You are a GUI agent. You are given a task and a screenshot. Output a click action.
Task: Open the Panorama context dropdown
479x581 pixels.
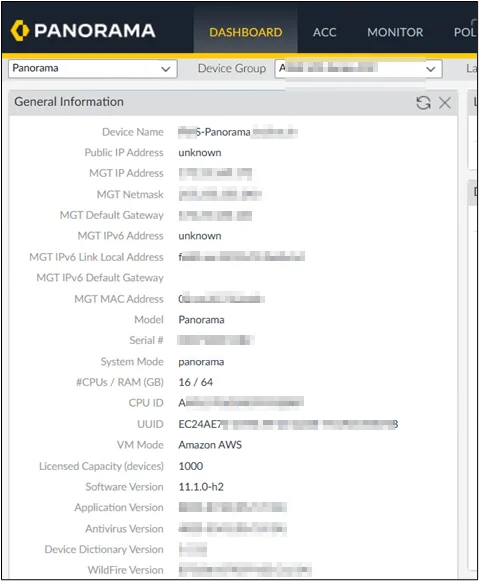coord(93,69)
